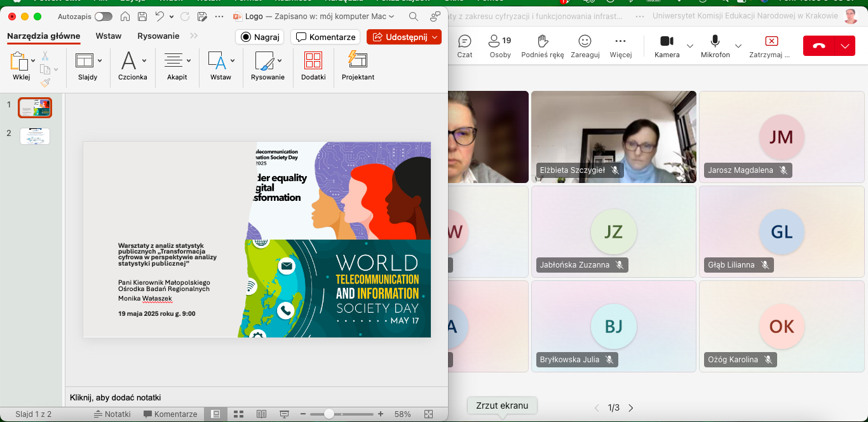Adjust the zoom slider handle
Screen dimensions: 868x422
click(x=329, y=414)
